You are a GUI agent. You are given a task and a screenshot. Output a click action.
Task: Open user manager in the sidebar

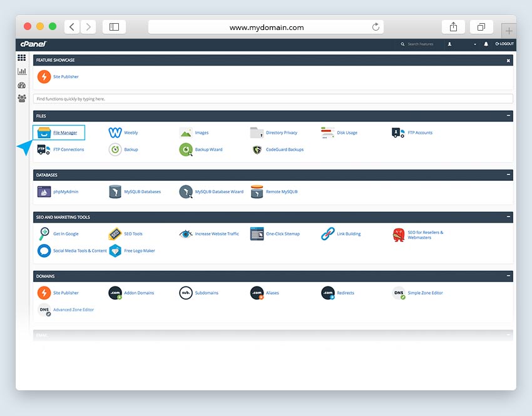pos(22,98)
